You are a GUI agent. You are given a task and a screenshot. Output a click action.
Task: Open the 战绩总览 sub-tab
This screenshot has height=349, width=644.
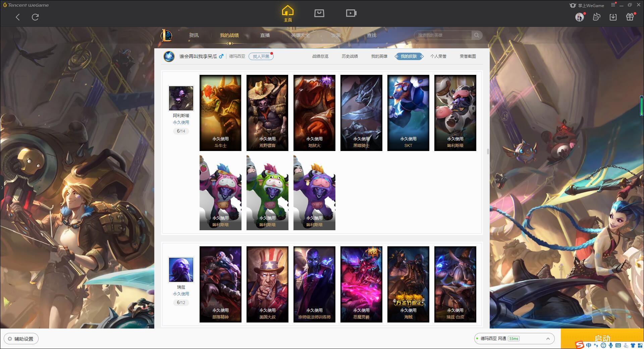pos(320,56)
